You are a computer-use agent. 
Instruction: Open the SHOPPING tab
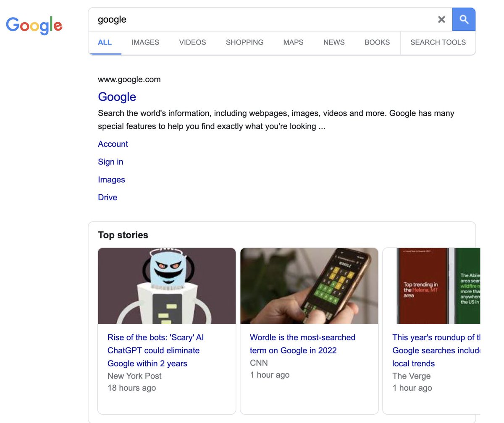pyautogui.click(x=244, y=42)
